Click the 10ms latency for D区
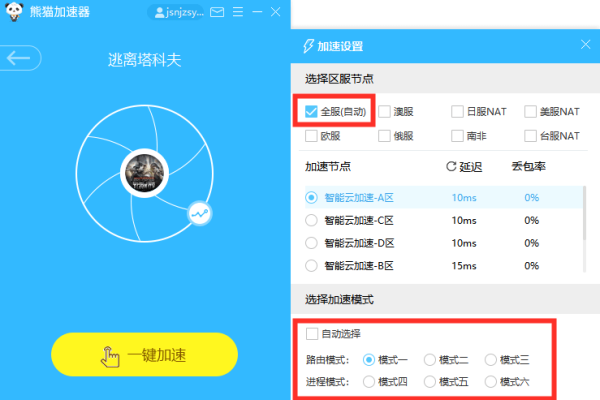 (464, 243)
